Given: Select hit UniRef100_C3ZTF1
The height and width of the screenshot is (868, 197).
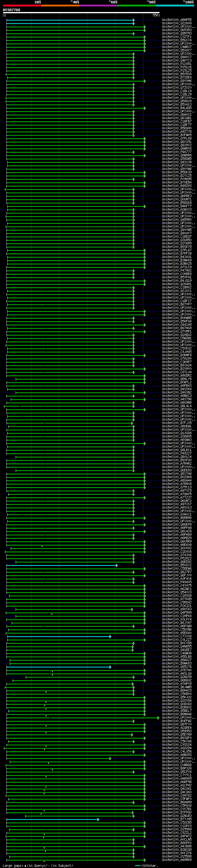Looking at the screenshot, I should 177,37.
